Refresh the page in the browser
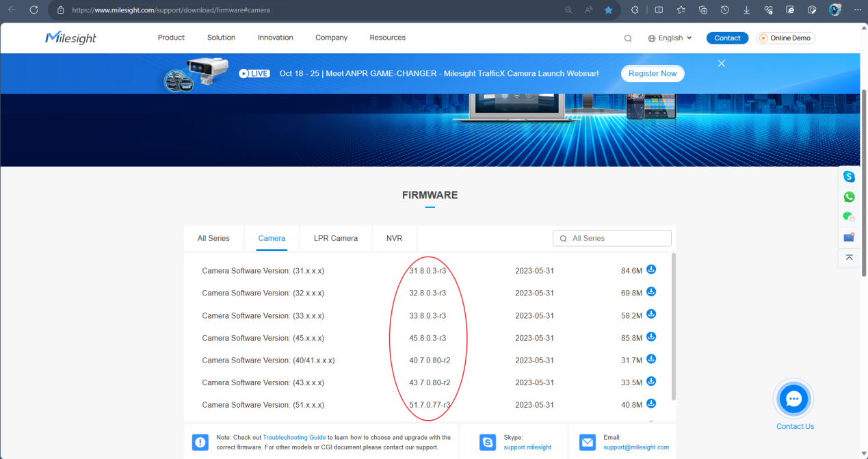Viewport: 868px width, 459px height. [34, 10]
